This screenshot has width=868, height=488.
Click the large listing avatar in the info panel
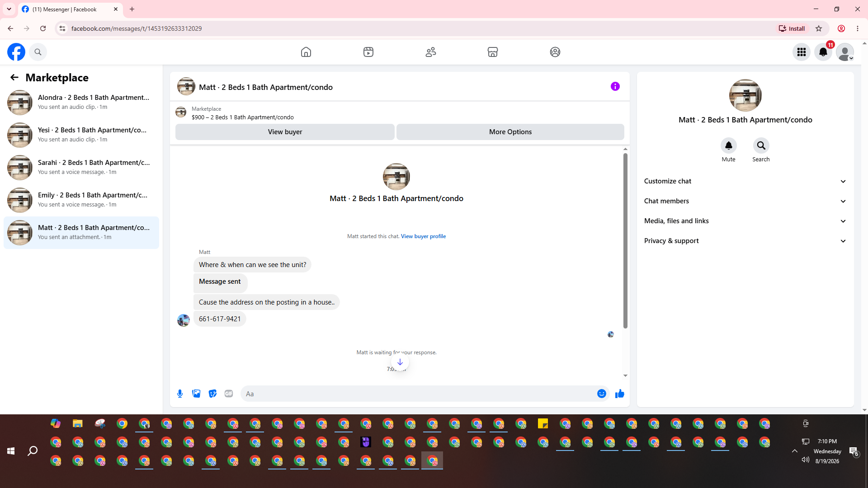pos(745,95)
